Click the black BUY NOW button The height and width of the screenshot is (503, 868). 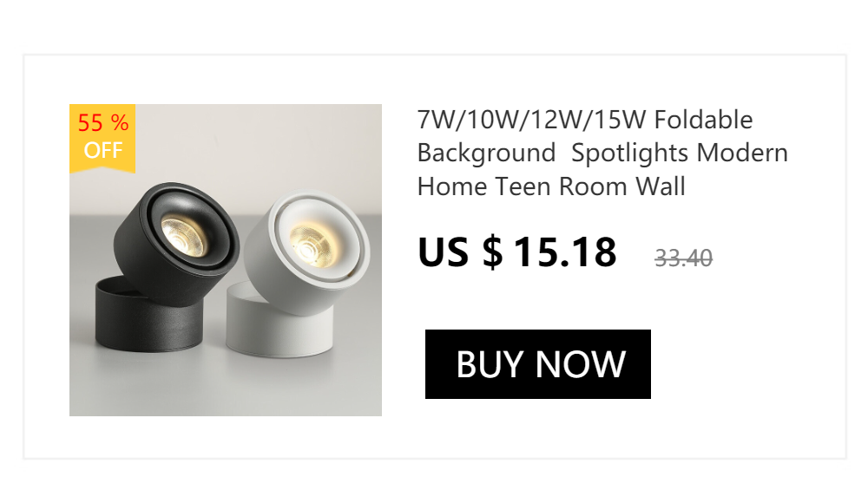point(537,364)
